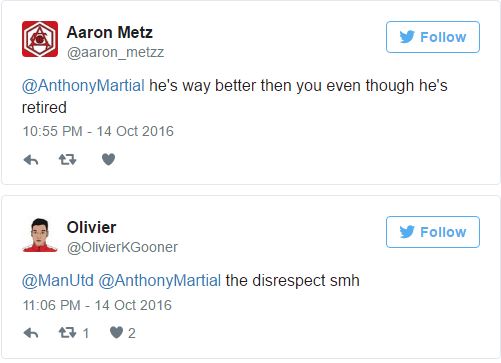Reply to Olivier's tweet
501x363 pixels.
click(x=31, y=333)
